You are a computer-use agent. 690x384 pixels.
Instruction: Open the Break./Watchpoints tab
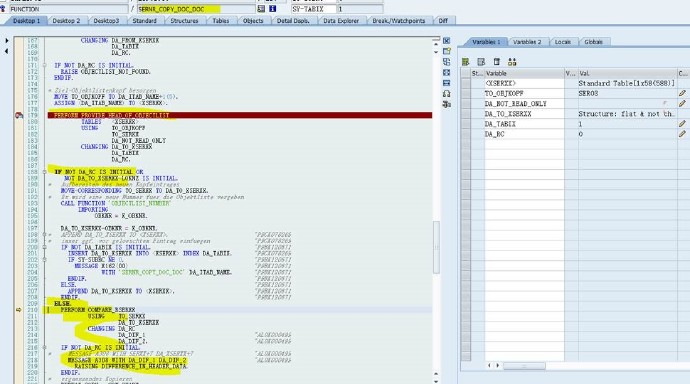click(x=399, y=21)
